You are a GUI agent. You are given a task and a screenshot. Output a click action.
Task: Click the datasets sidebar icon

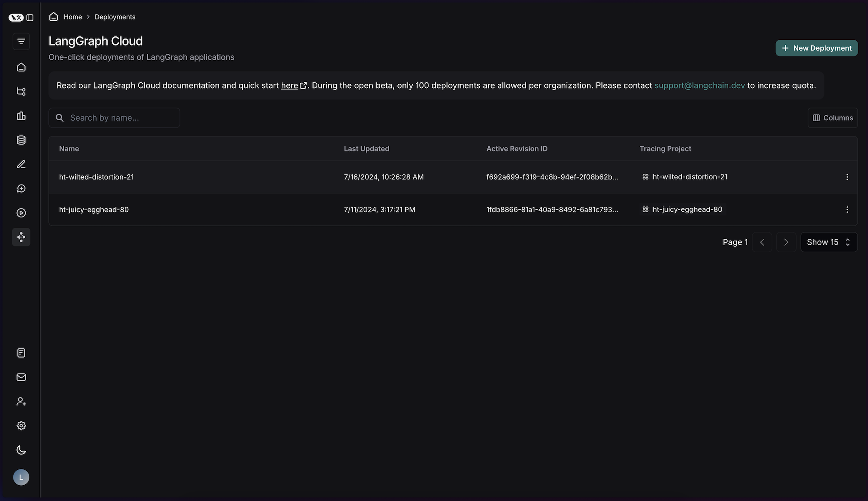(21, 140)
